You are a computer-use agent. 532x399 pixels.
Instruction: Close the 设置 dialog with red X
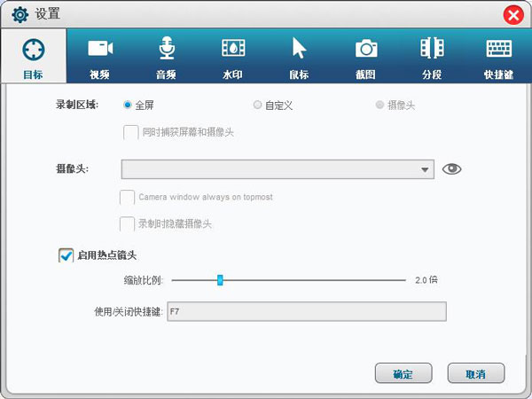tap(513, 15)
